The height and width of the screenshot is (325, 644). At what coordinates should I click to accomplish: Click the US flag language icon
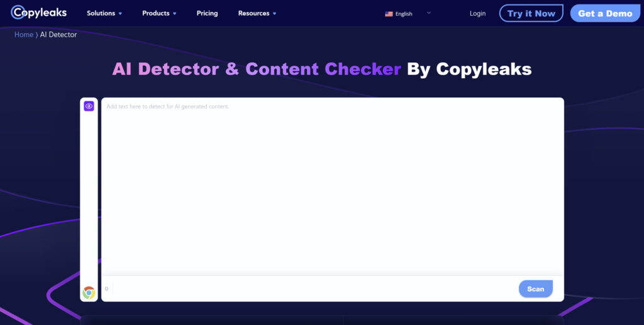(389, 14)
